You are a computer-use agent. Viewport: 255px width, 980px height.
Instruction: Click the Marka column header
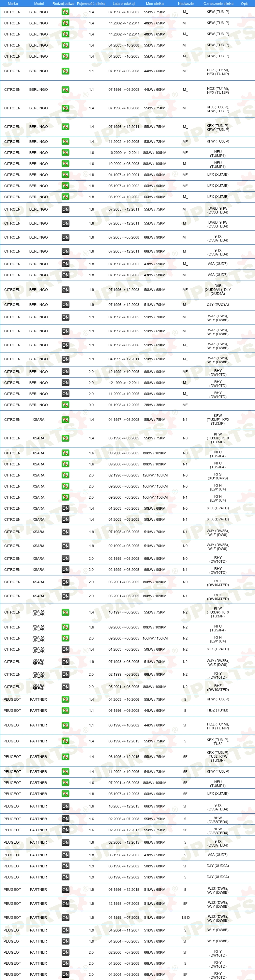pyautogui.click(x=13, y=4)
